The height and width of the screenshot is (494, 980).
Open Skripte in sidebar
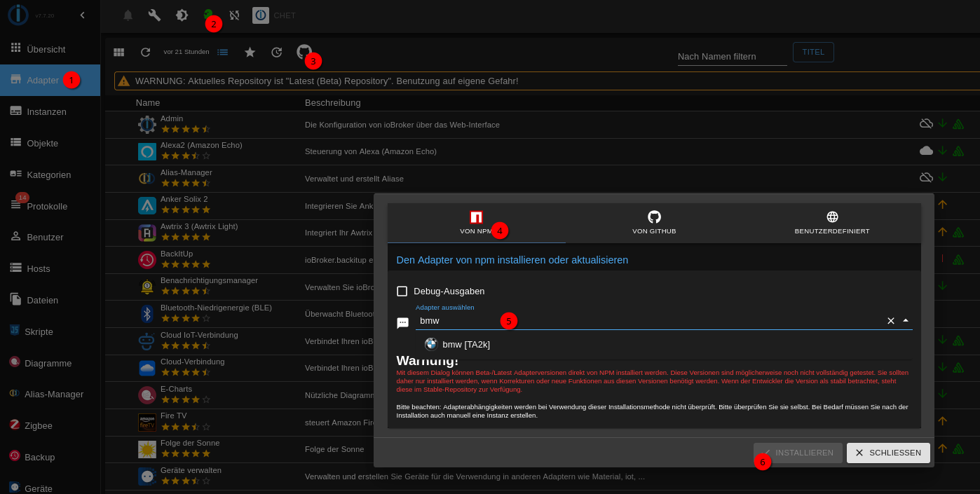click(x=50, y=331)
